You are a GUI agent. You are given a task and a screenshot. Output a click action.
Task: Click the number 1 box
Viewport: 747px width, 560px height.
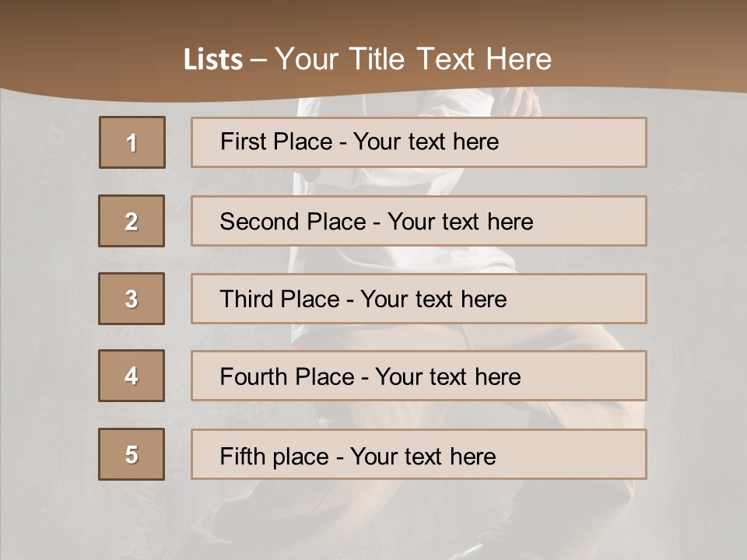click(132, 142)
